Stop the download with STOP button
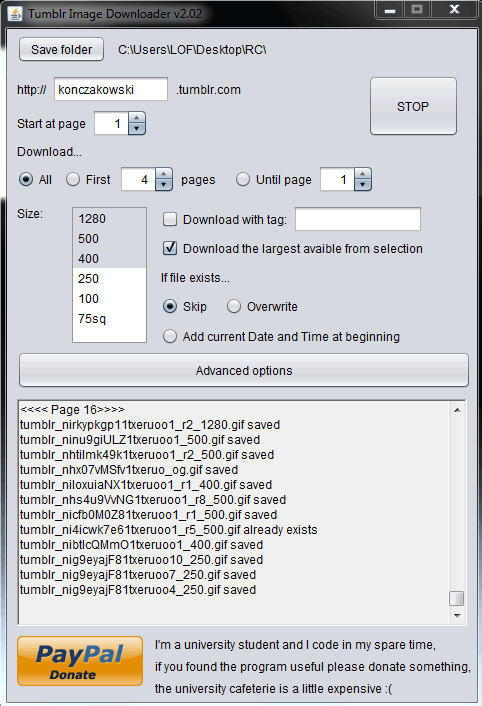482x706 pixels. (413, 106)
